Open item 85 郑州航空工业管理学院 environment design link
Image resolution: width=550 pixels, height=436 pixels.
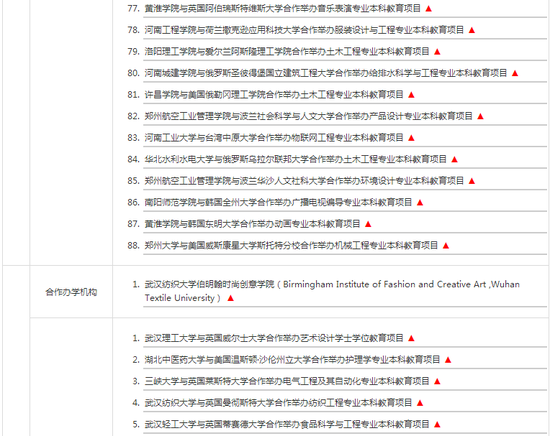click(x=304, y=181)
